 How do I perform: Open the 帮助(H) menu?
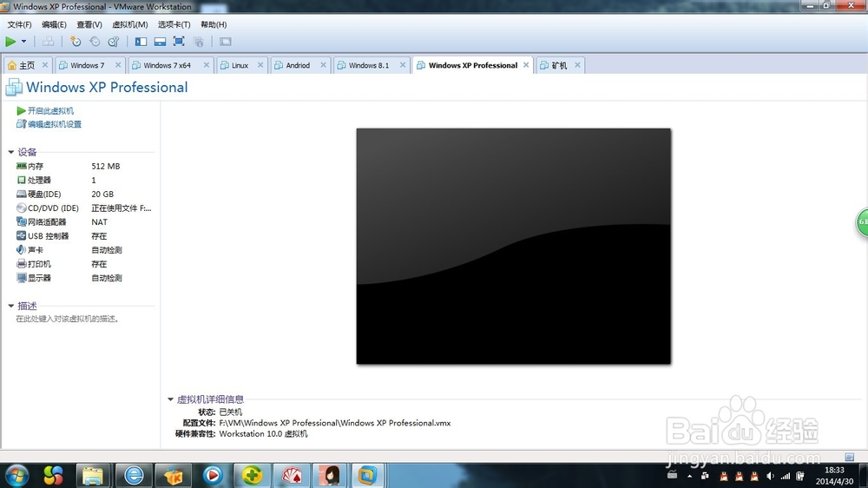coord(214,24)
